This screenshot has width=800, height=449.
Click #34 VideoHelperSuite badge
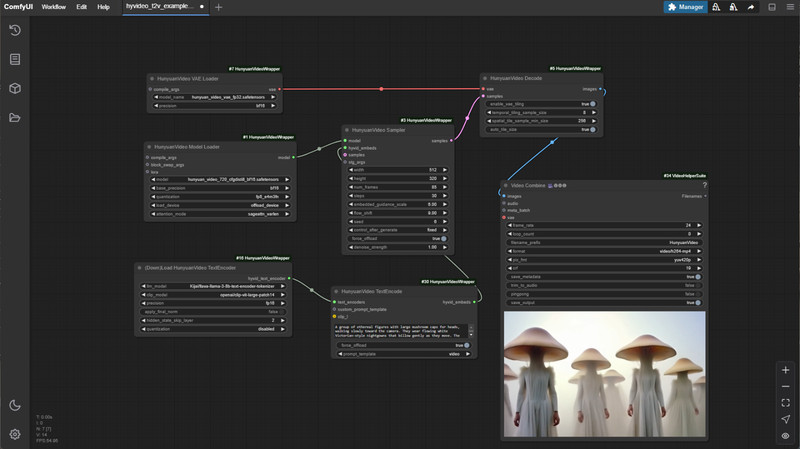685,176
